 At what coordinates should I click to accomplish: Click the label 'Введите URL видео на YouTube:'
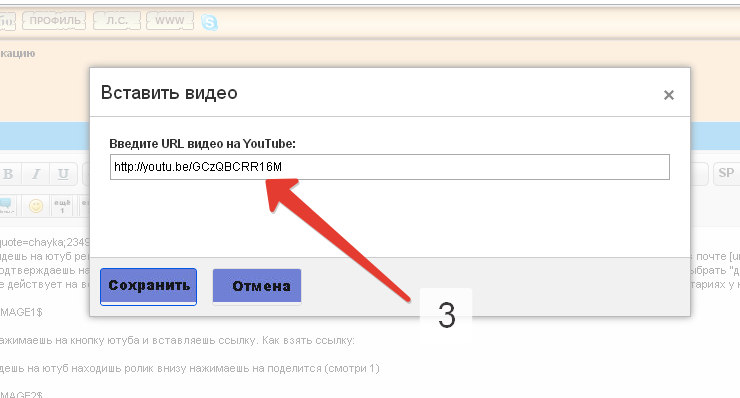202,144
